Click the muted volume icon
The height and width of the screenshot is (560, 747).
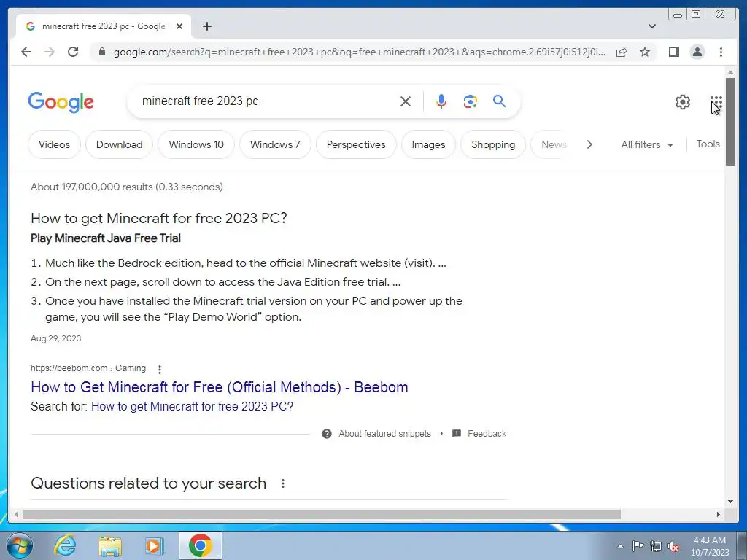coord(673,546)
